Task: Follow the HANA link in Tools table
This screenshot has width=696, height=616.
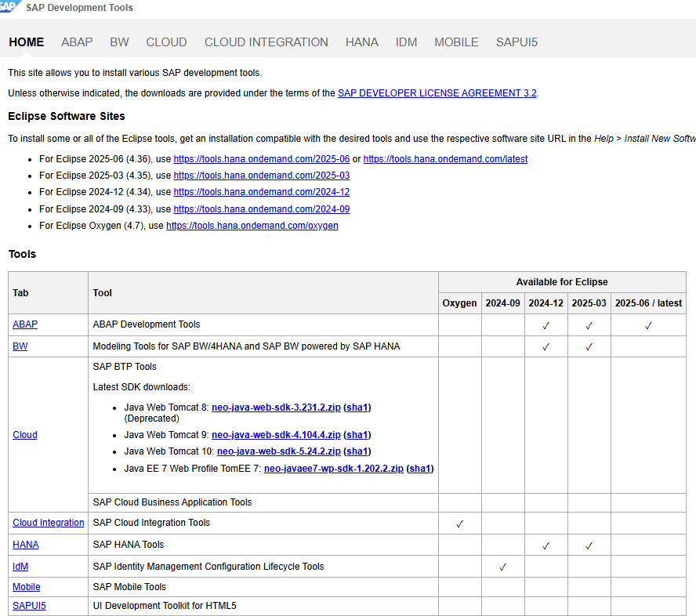Action: tap(25, 545)
